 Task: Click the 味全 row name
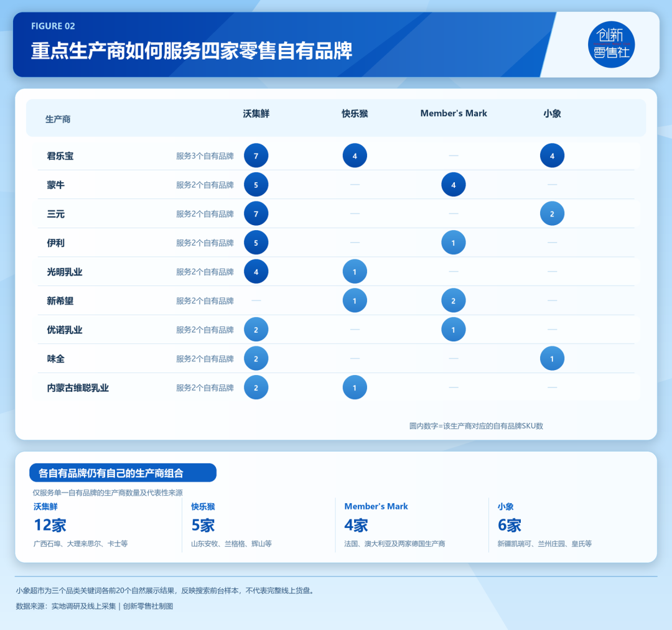[x=56, y=359]
